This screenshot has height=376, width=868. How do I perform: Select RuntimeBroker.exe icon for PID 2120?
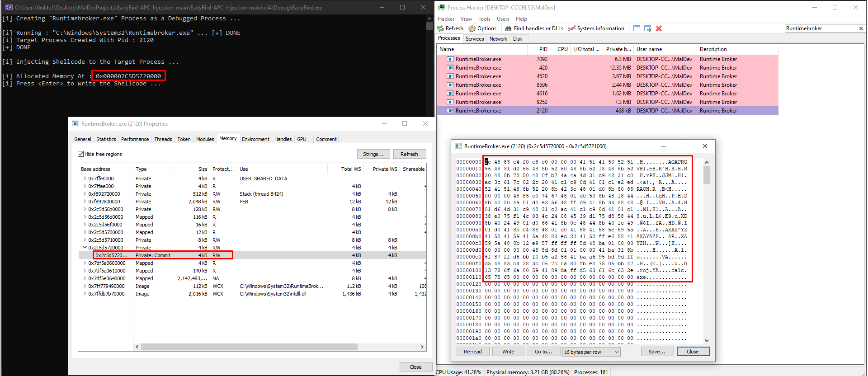pos(450,111)
